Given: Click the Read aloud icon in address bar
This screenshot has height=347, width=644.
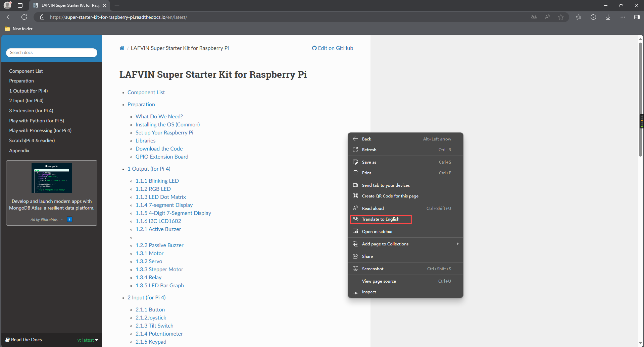Looking at the screenshot, I should coord(547,17).
